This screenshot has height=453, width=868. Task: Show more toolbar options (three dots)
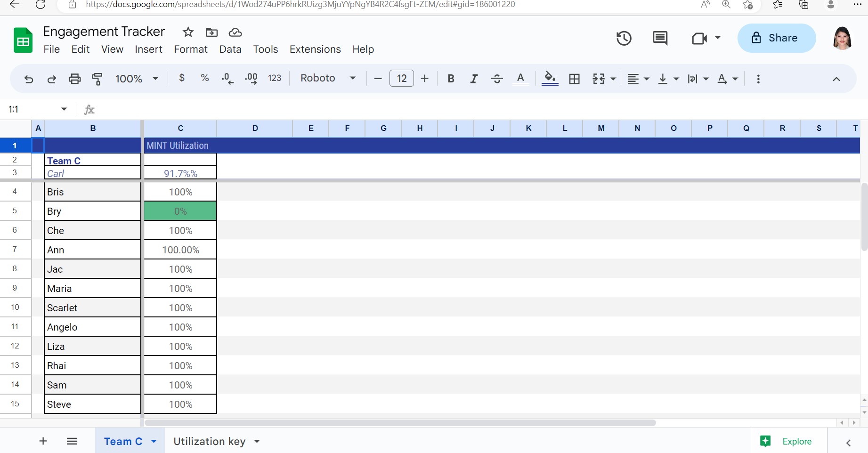[758, 79]
